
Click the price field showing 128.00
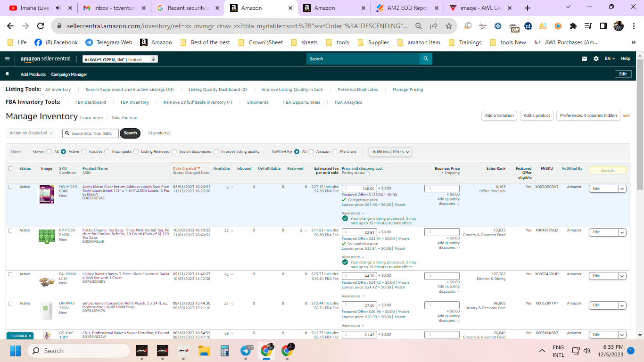[360, 188]
